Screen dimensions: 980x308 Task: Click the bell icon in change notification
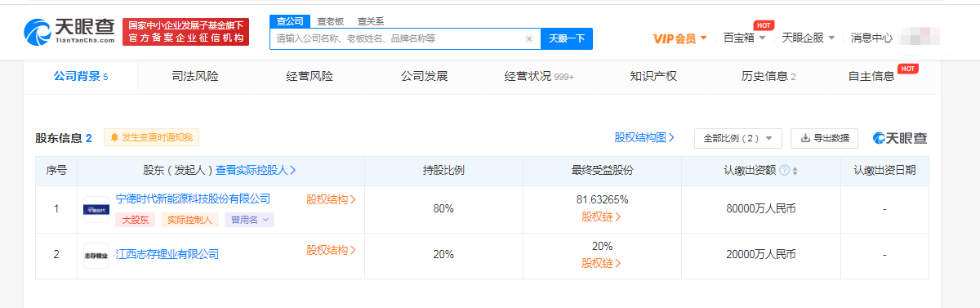point(114,137)
